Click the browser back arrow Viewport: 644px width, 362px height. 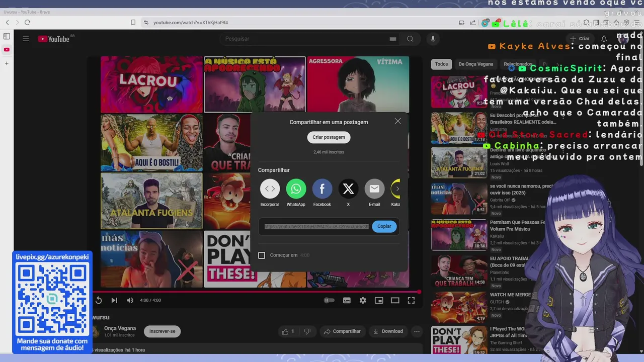[x=7, y=23]
